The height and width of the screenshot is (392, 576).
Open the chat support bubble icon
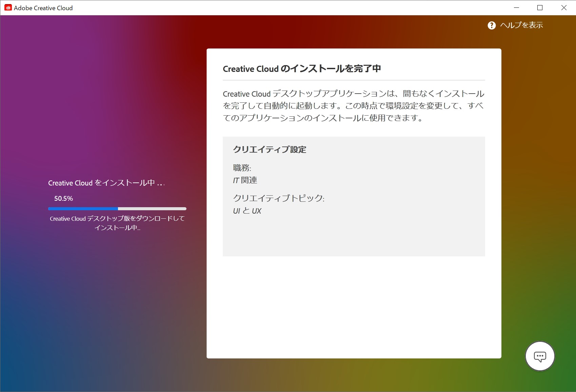point(540,356)
